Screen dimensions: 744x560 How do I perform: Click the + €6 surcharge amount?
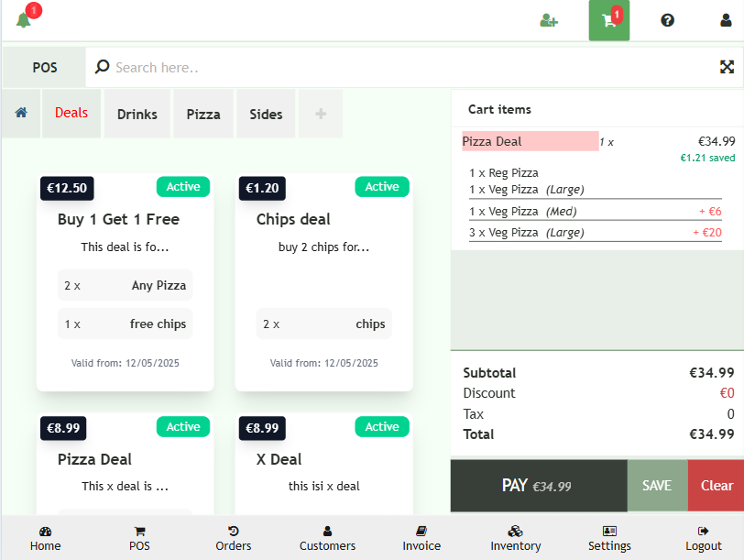tap(710, 211)
